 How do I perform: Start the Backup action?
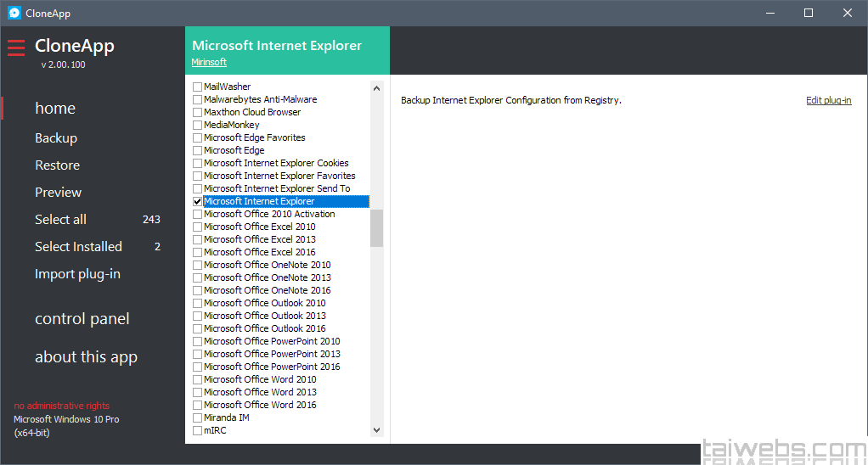56,138
